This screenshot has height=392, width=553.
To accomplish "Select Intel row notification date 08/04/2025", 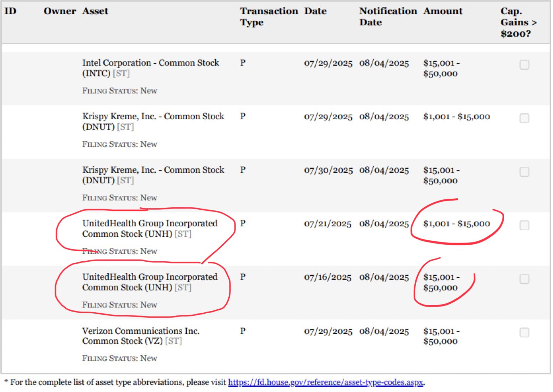I will pyautogui.click(x=384, y=63).
